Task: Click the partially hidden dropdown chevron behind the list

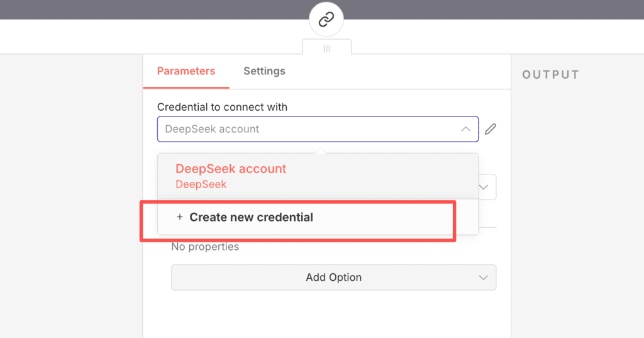Action: point(486,187)
